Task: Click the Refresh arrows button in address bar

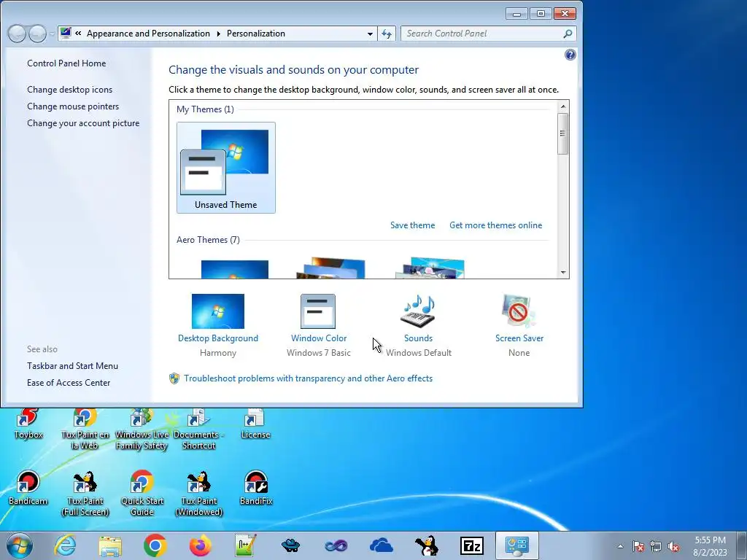Action: (x=387, y=34)
